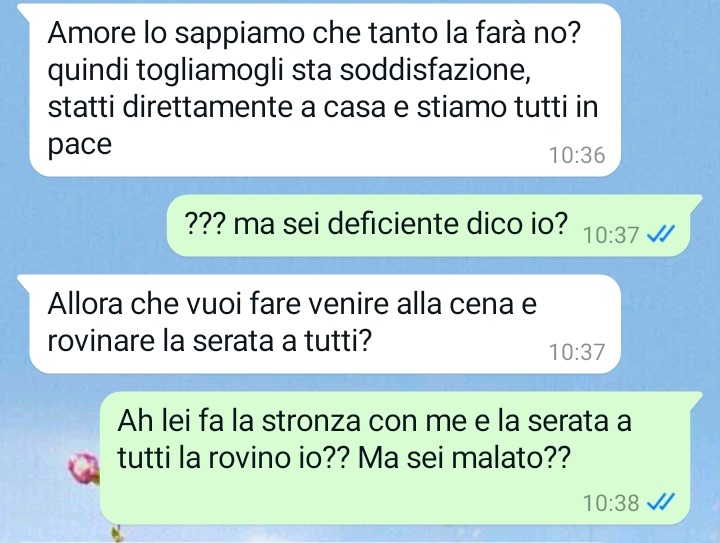
Task: Click the blue wallpaper left of the 'deficiente' bubble
Action: coord(83,225)
